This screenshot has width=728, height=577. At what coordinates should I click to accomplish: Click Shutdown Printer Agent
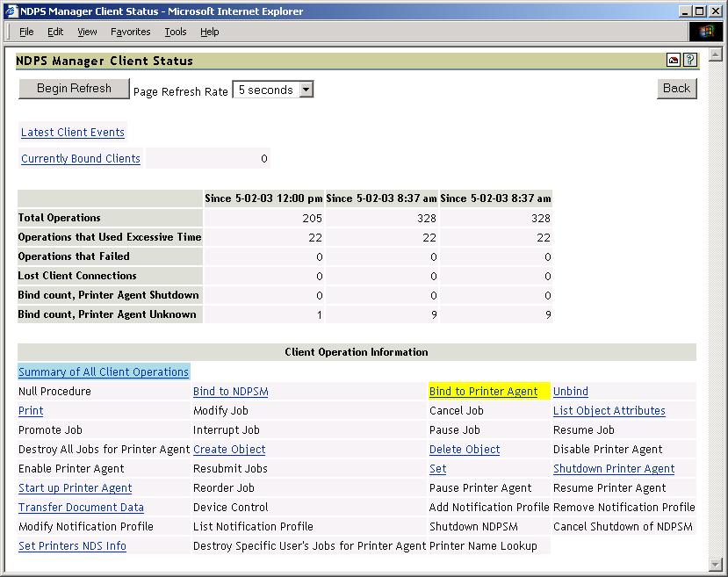click(613, 468)
